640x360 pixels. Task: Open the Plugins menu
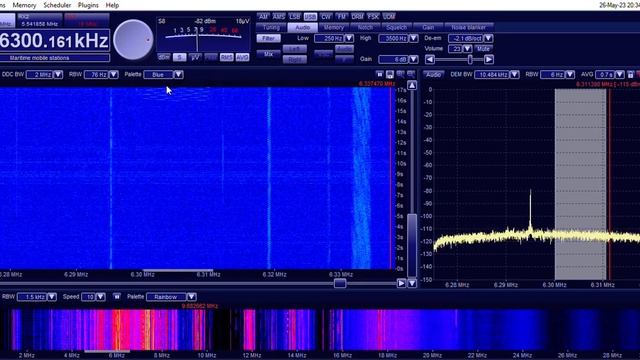click(88, 5)
